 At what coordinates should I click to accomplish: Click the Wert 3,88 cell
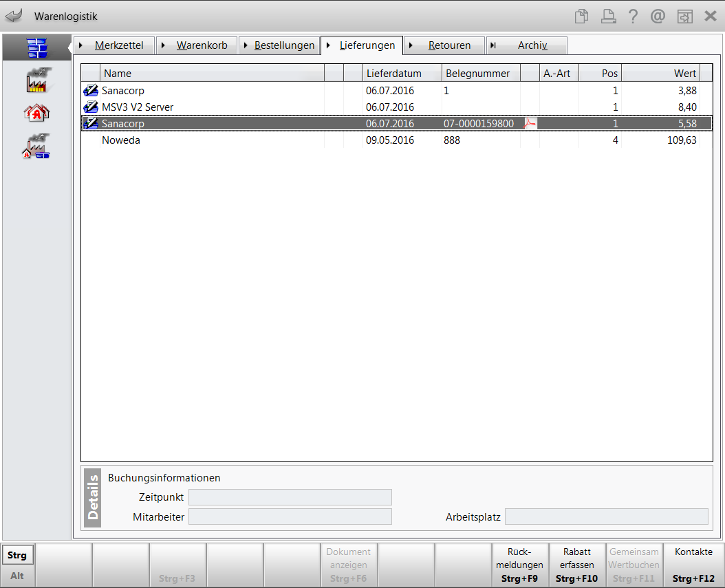pos(687,90)
